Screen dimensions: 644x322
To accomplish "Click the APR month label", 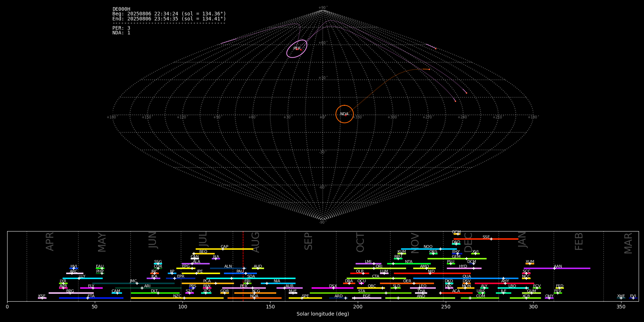I will click(50, 241).
